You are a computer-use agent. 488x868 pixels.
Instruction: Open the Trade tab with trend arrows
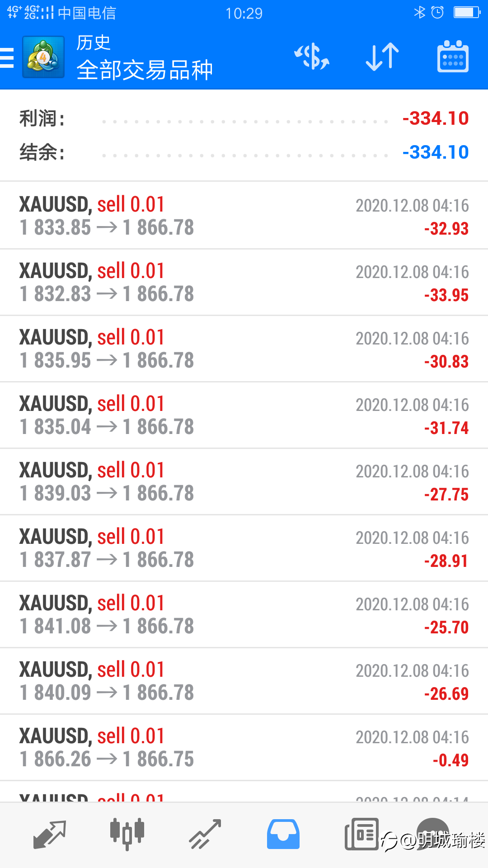click(x=205, y=835)
